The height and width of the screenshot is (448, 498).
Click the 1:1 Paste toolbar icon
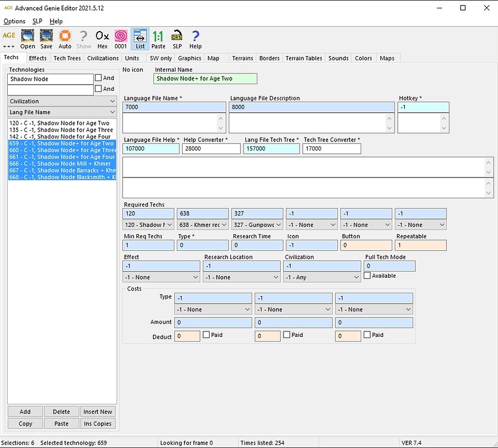tap(158, 38)
